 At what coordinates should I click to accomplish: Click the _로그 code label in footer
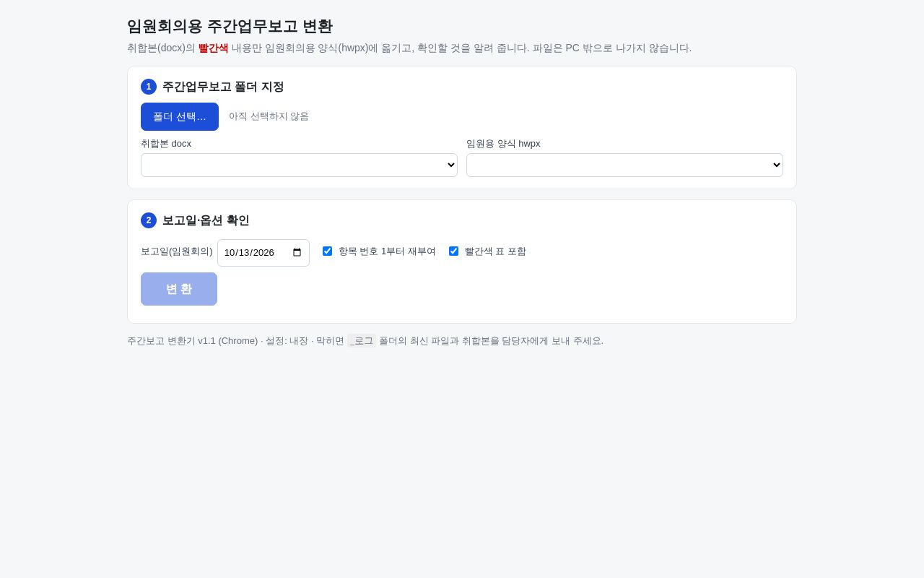pos(362,341)
